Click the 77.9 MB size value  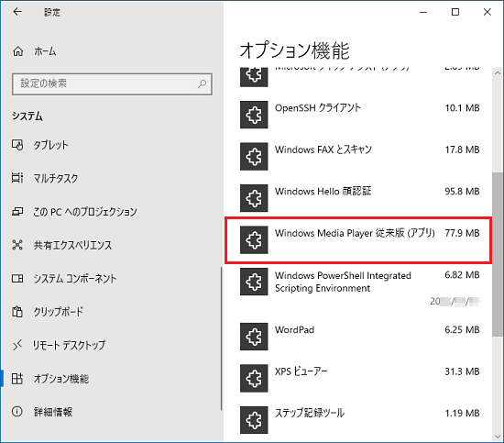(x=462, y=233)
